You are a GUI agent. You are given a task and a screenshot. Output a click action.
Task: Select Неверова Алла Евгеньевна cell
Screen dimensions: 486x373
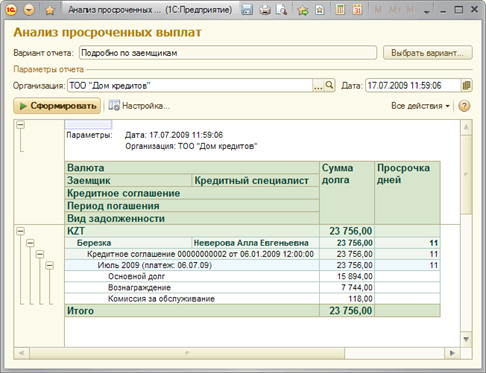[x=255, y=243]
